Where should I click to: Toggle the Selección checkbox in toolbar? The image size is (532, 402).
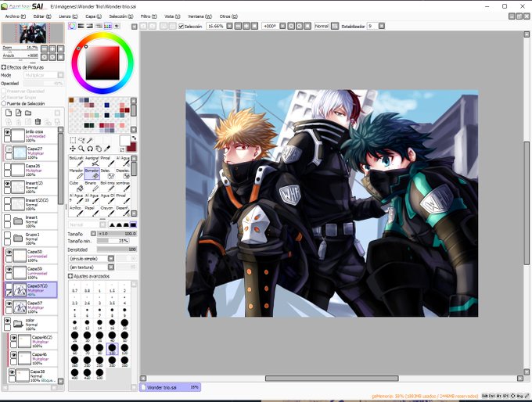pyautogui.click(x=182, y=26)
